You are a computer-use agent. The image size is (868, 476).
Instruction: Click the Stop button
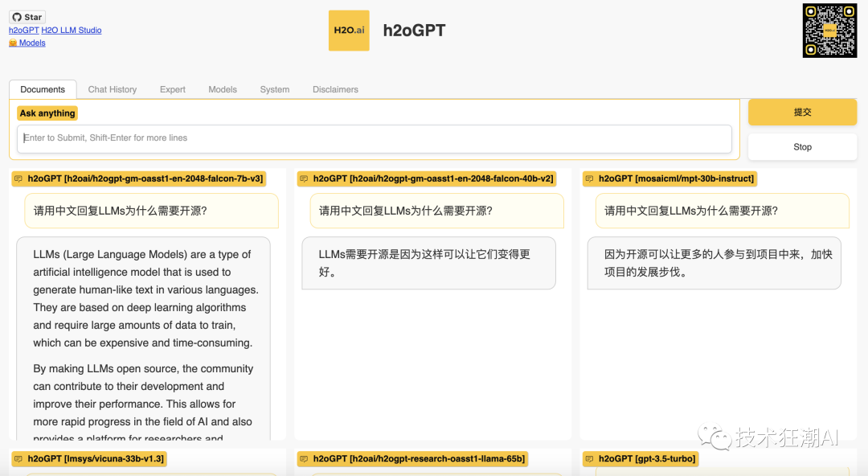(x=803, y=147)
